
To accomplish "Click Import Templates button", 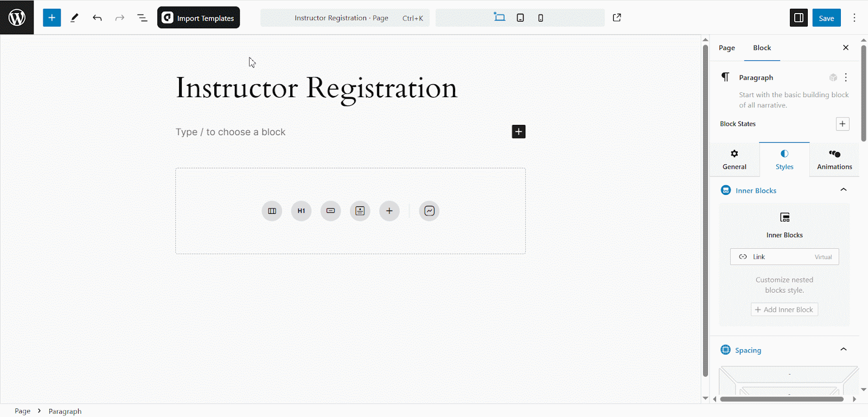I will (x=199, y=17).
